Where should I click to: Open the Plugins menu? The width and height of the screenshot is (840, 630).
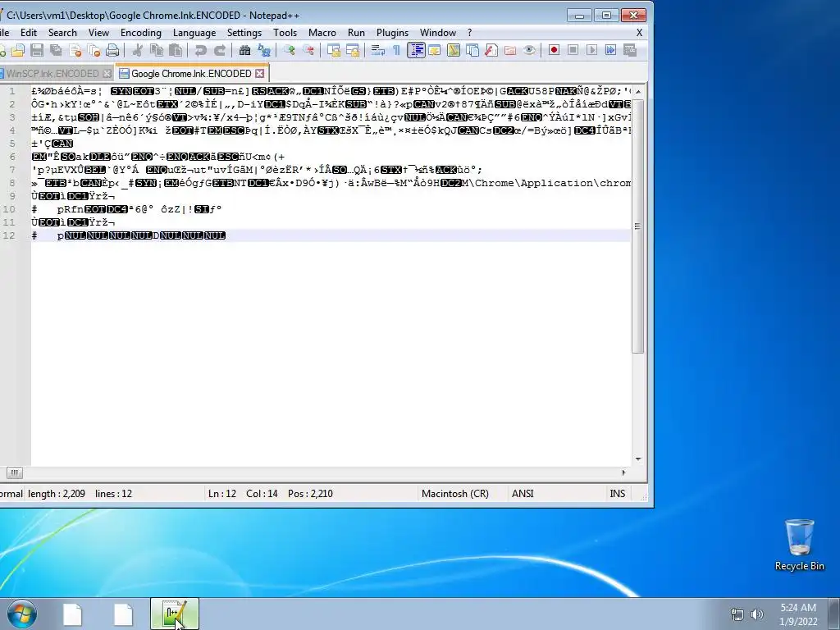pos(392,33)
